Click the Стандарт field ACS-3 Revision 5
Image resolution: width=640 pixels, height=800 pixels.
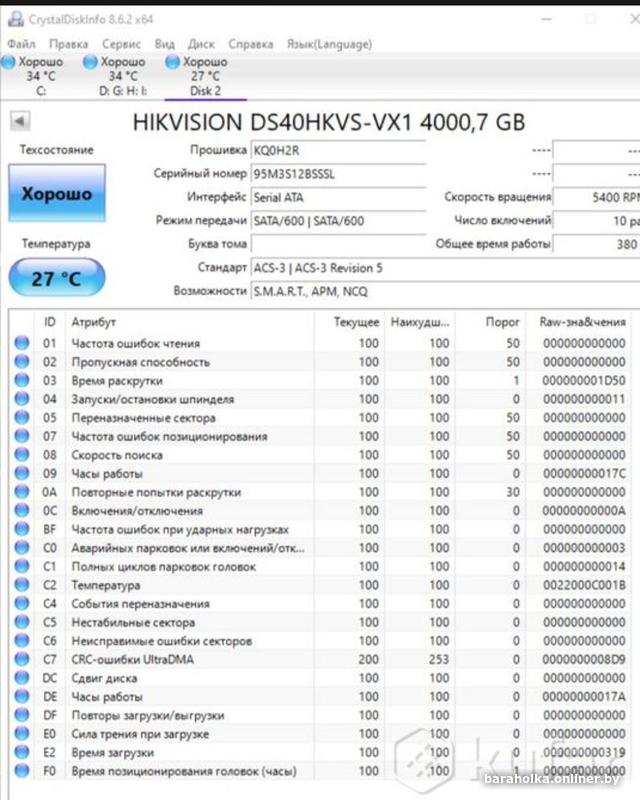tap(445, 268)
